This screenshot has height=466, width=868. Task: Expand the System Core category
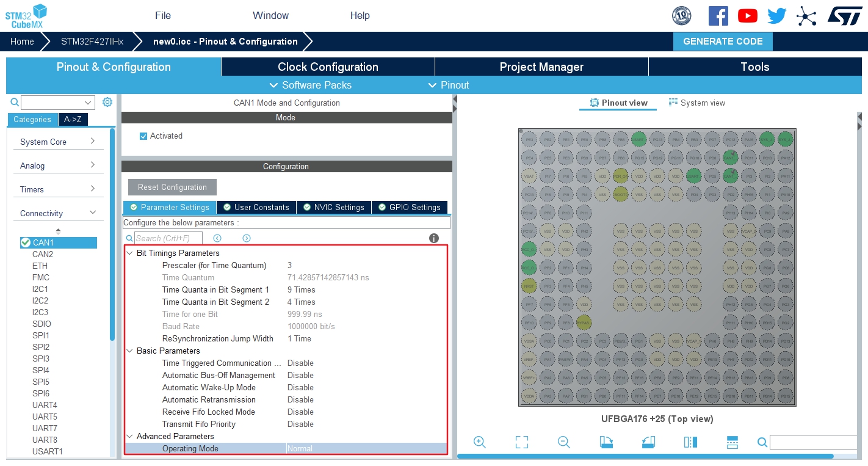coord(58,142)
